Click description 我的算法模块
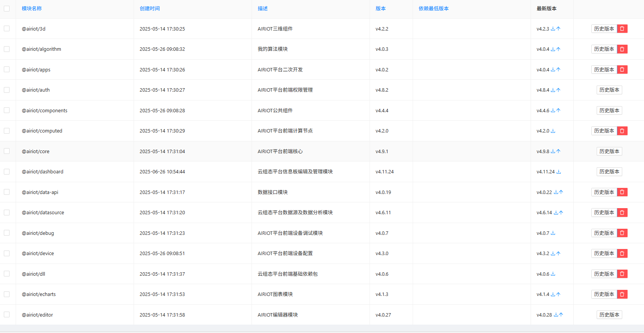The height and width of the screenshot is (333, 644). pyautogui.click(x=273, y=49)
